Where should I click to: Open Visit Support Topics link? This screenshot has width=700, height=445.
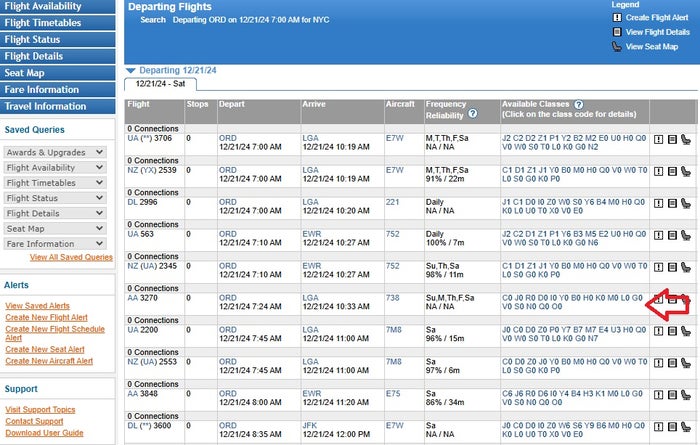pyautogui.click(x=40, y=410)
